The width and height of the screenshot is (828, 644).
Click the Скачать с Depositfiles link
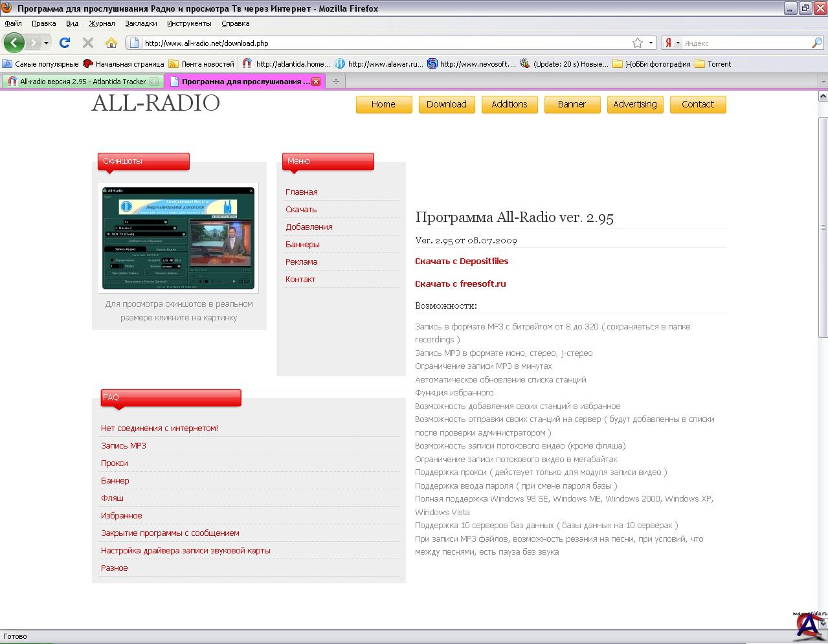click(462, 261)
